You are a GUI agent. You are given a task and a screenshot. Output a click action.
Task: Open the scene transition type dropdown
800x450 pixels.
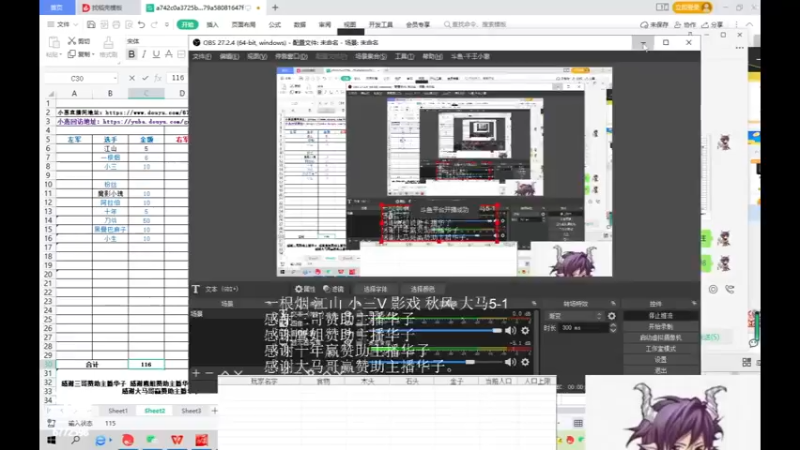pos(575,316)
